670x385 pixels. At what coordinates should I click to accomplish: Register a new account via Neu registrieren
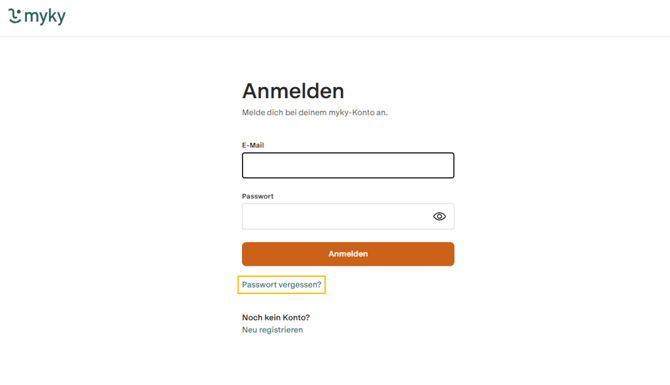272,330
